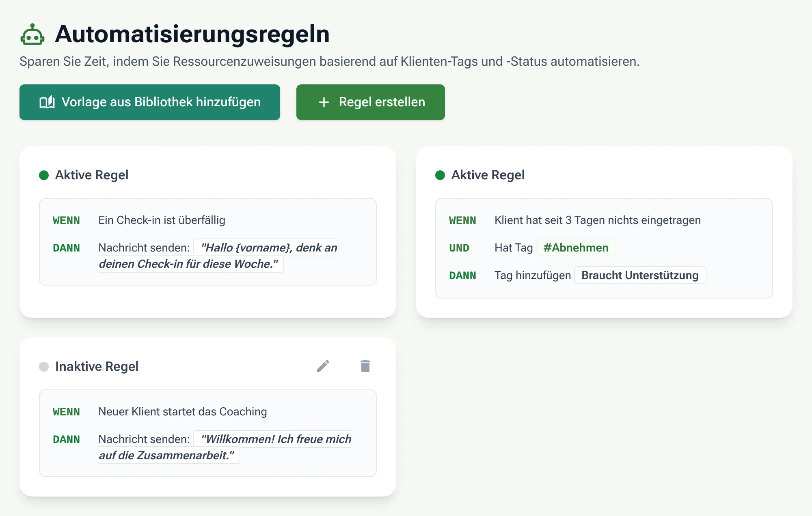Image resolution: width=812 pixels, height=516 pixels.
Task: Click the WENN keyword in the Inaktive Regel
Action: coord(66,412)
